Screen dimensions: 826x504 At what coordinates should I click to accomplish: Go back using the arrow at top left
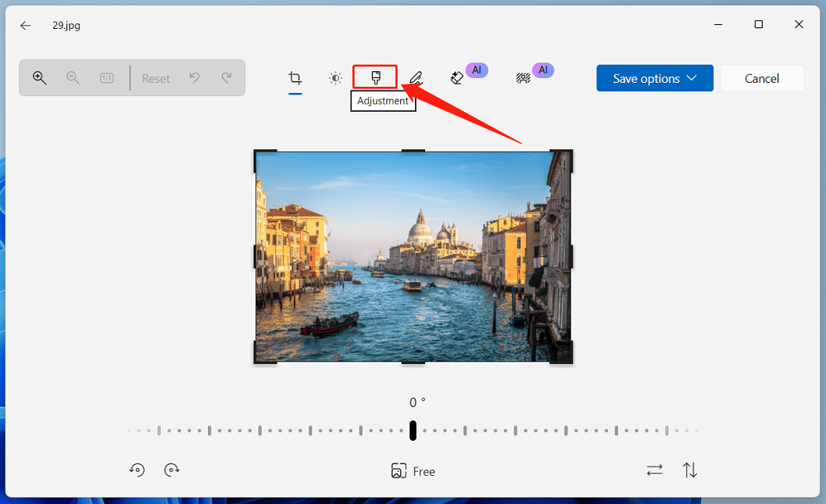(x=25, y=25)
